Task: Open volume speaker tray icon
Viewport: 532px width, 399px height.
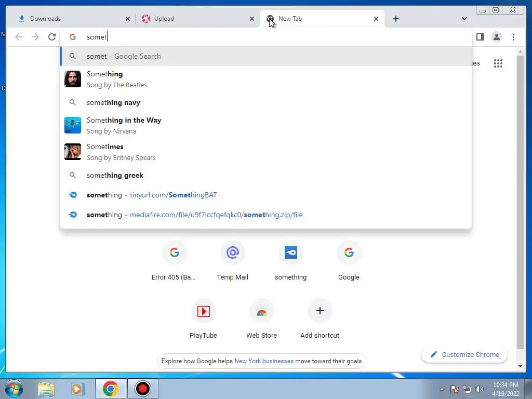Action: (x=480, y=389)
